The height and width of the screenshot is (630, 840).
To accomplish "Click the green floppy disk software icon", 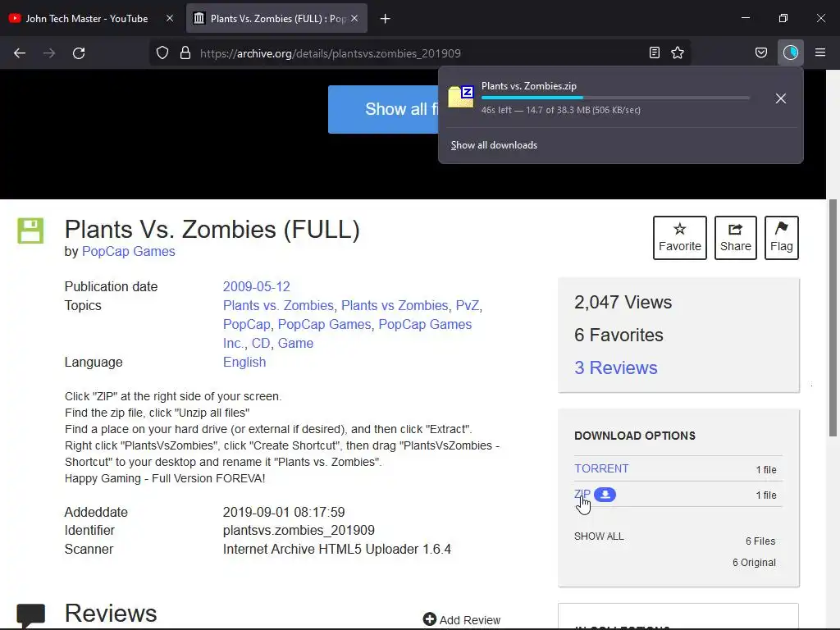I will click(30, 231).
